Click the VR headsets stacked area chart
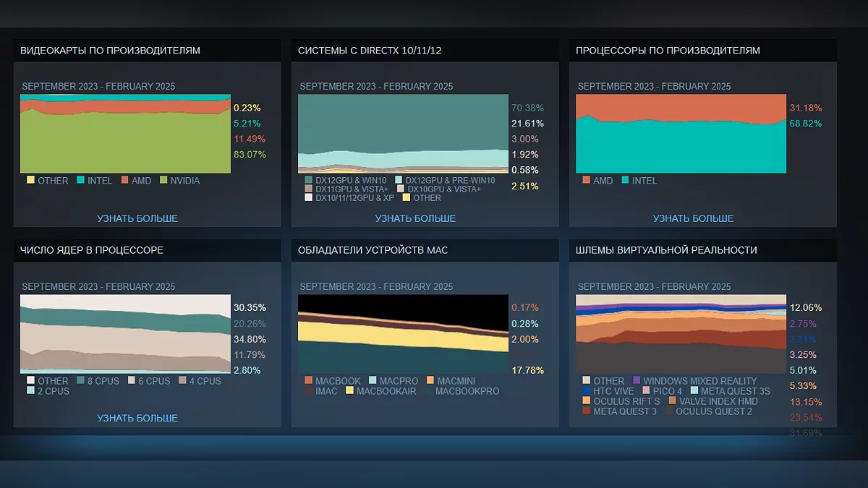 [x=681, y=333]
